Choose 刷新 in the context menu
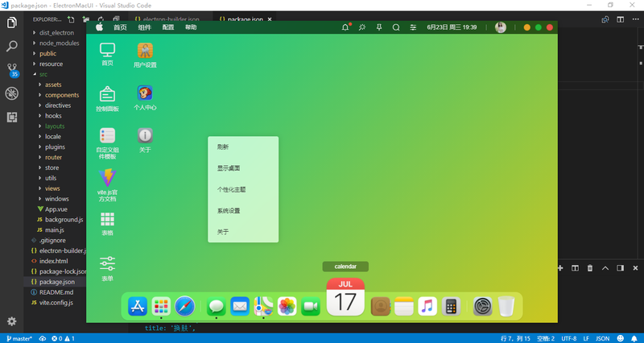Viewport: 644px width, 343px height. click(x=243, y=147)
